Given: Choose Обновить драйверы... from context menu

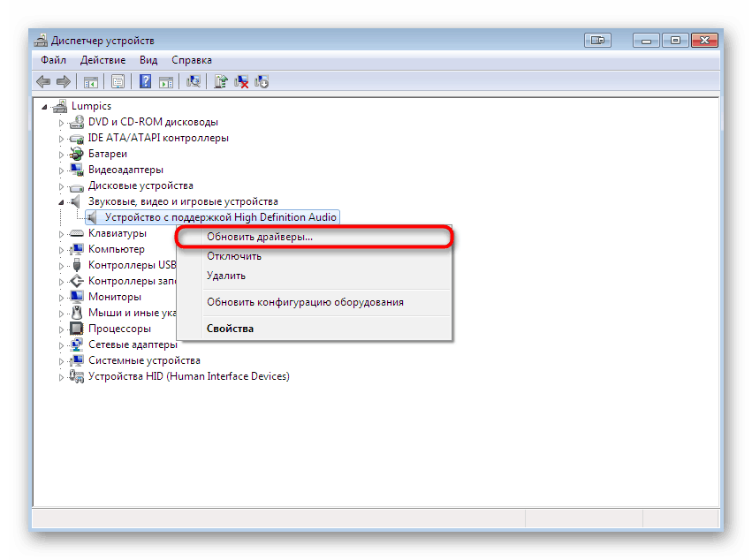Looking at the screenshot, I should coord(314,237).
